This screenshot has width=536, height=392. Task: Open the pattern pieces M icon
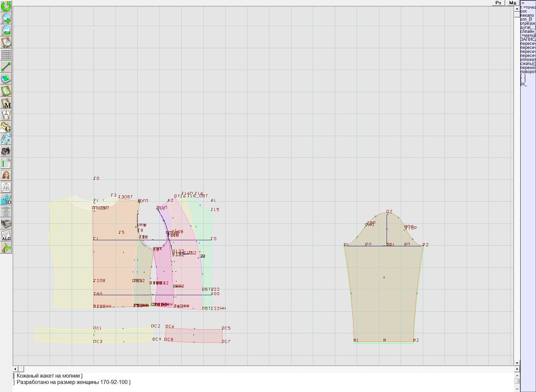(x=6, y=103)
